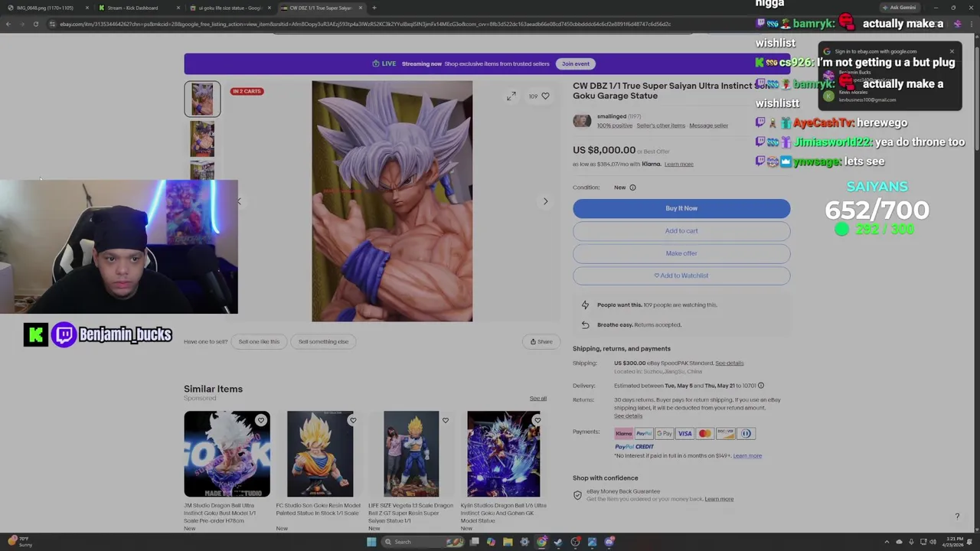This screenshot has height=551, width=980.
Task: Select the first product thumbnail
Action: click(x=202, y=99)
